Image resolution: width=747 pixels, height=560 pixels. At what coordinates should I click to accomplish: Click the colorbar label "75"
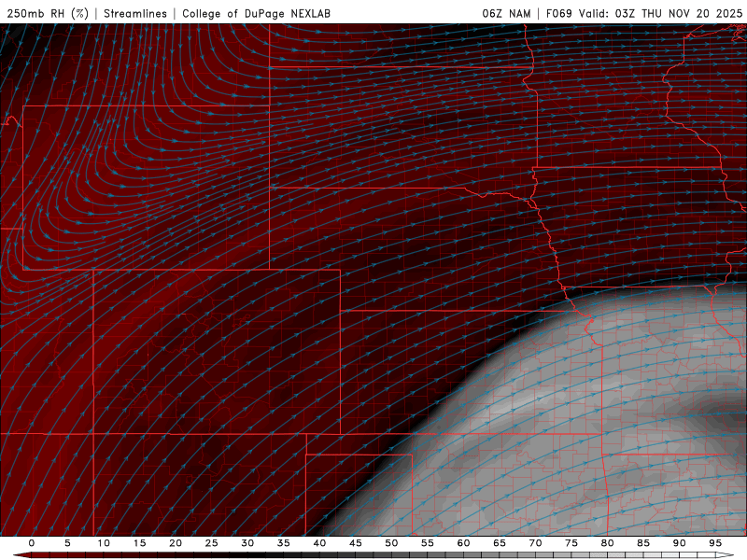pyautogui.click(x=571, y=543)
